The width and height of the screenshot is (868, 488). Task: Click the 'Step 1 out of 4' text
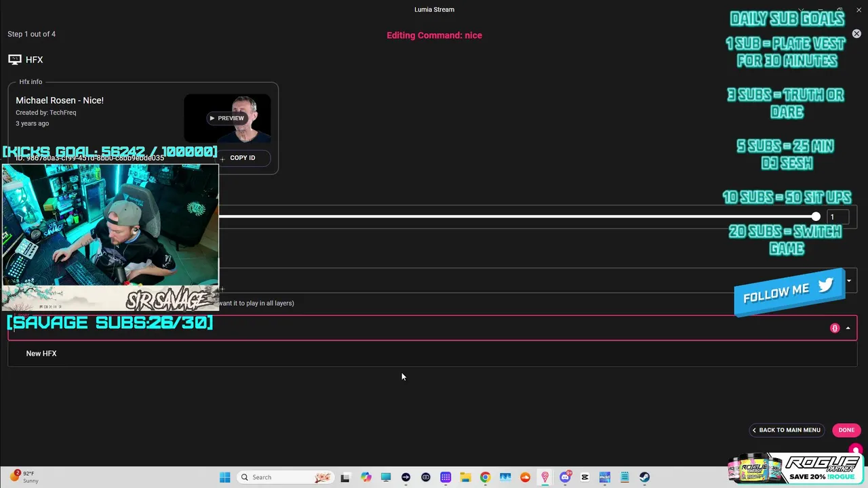click(x=32, y=34)
